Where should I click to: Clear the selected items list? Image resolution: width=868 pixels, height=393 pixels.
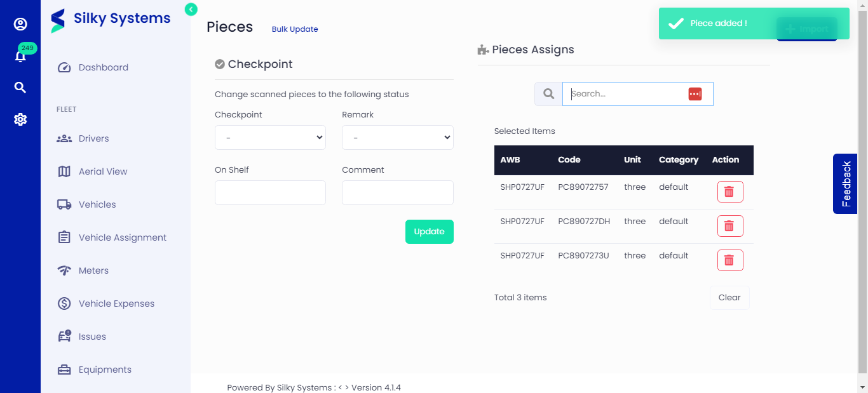[x=729, y=298]
